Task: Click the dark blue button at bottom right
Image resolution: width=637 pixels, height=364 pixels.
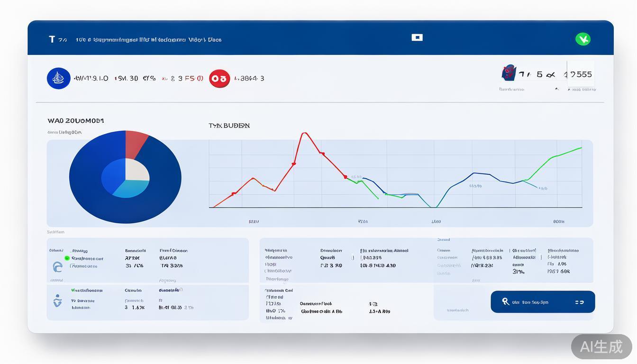Action: point(543,302)
